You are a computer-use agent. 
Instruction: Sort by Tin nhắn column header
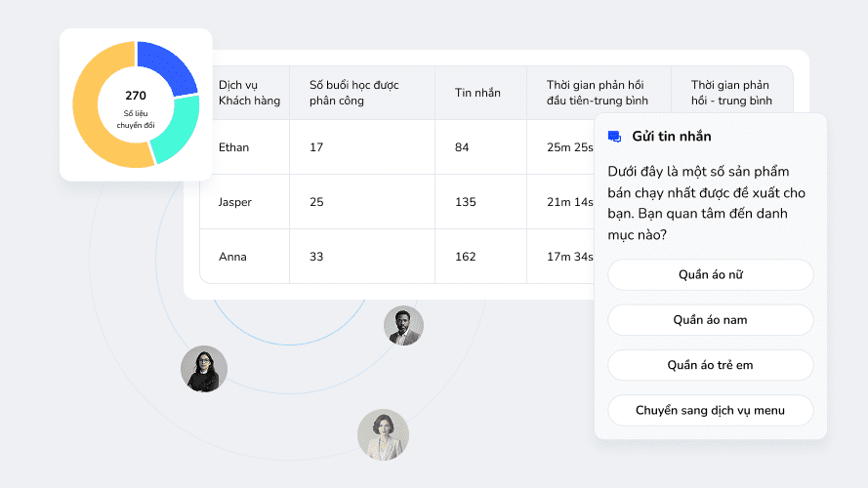click(477, 93)
